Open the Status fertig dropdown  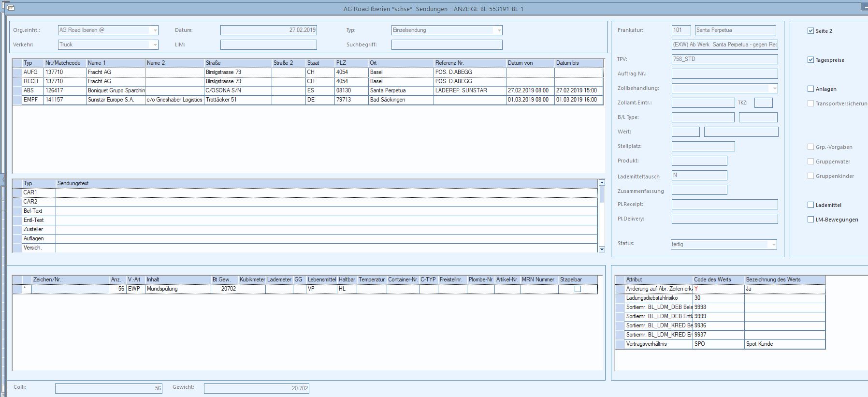click(773, 245)
